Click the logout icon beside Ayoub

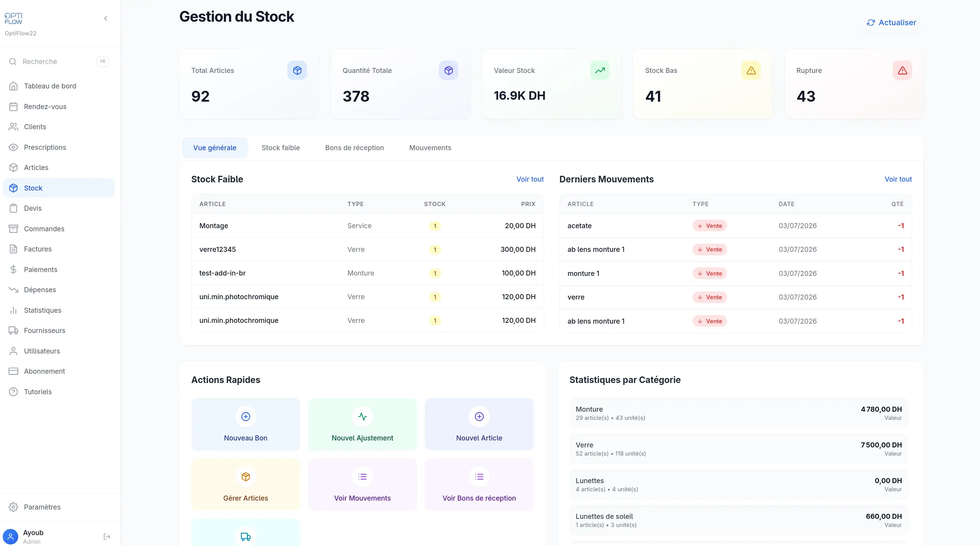point(107,537)
